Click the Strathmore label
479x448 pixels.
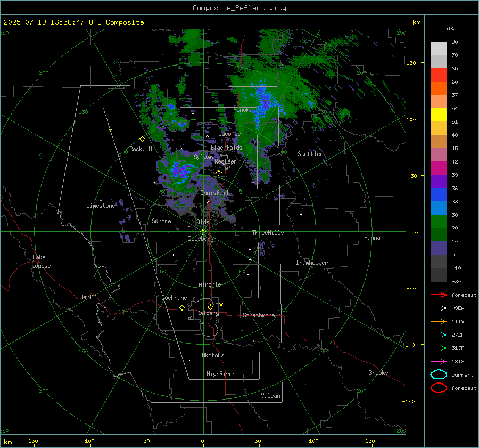259,315
